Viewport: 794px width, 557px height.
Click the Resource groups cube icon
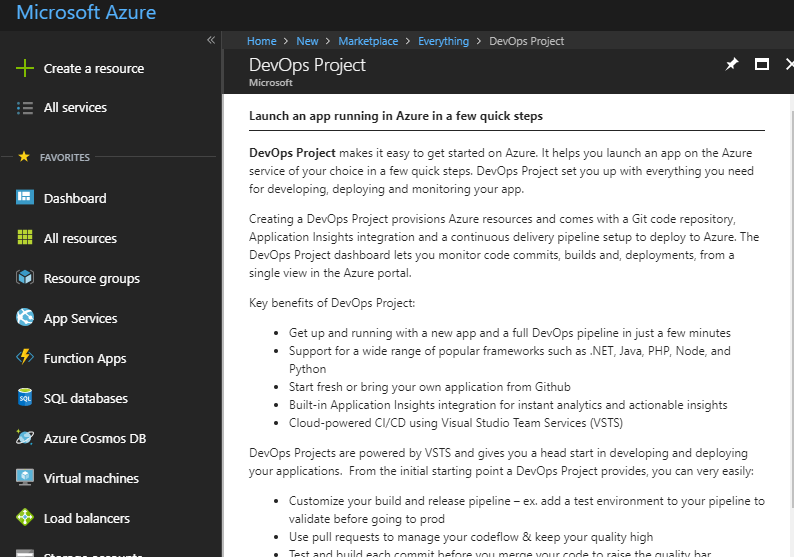pos(25,277)
